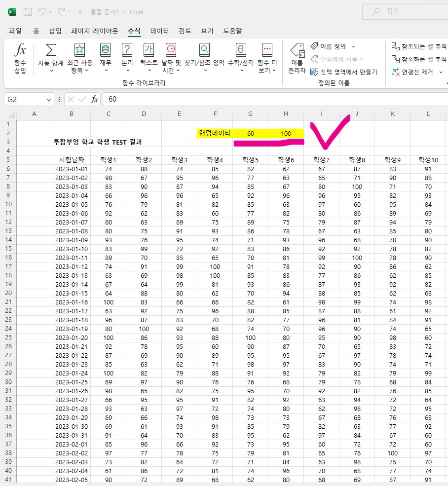448x486 pixels.
Task: Open the Name Manager (이름 관리자)
Action: coord(297,58)
